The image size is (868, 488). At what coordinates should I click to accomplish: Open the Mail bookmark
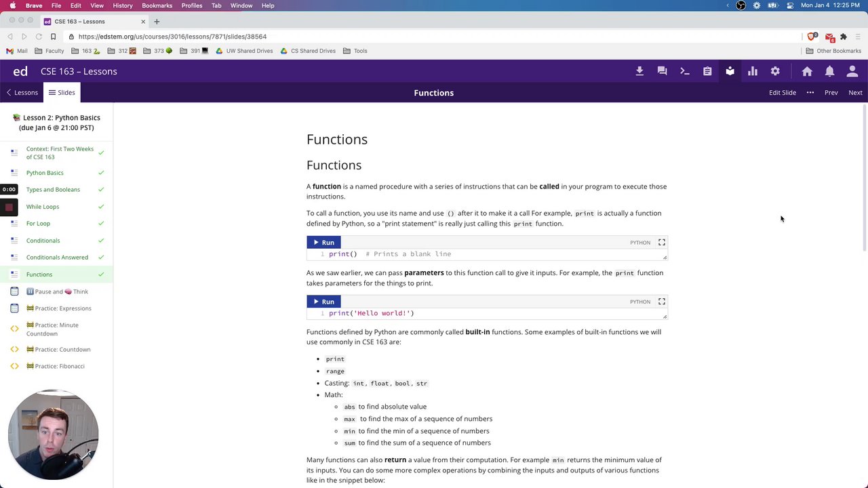pyautogui.click(x=17, y=51)
